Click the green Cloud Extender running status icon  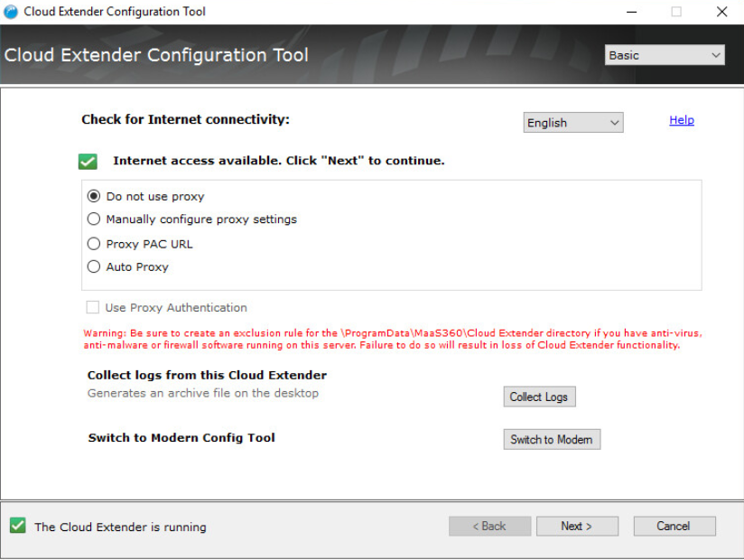(17, 526)
